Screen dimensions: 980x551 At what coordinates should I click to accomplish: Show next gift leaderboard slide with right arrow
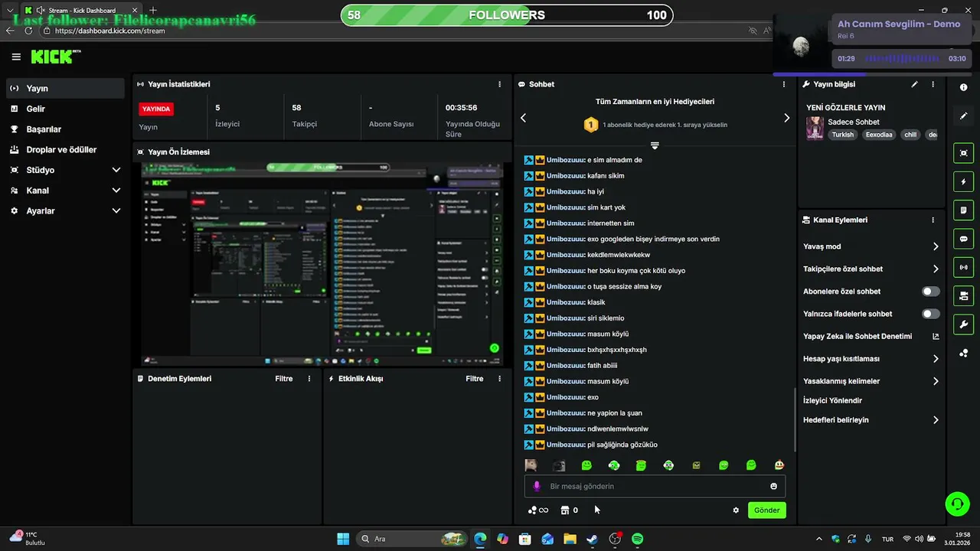click(786, 118)
